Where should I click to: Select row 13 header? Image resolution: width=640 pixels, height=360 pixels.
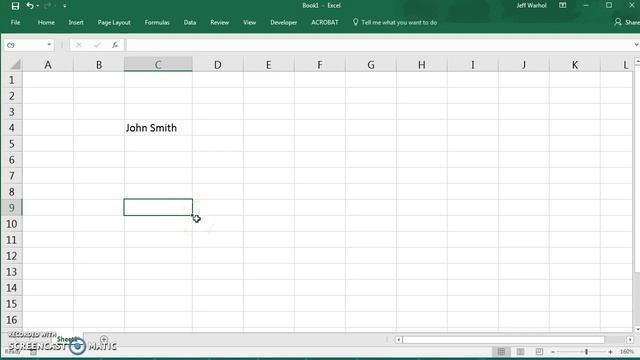point(11,272)
